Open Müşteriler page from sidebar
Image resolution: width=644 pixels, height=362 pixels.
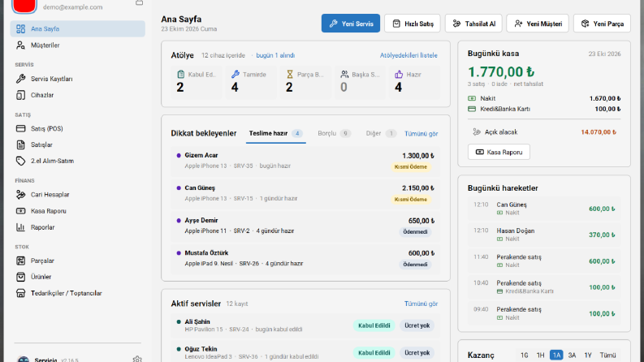point(78,45)
